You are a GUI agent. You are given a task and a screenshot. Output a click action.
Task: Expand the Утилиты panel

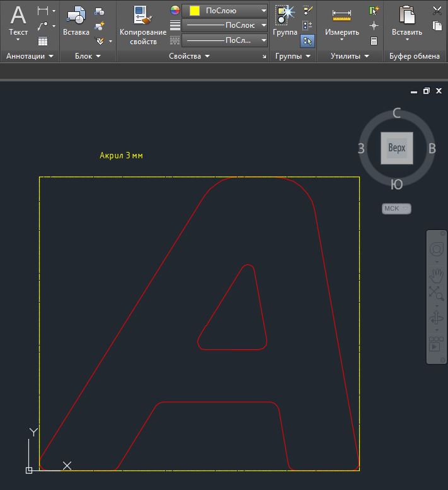(350, 56)
